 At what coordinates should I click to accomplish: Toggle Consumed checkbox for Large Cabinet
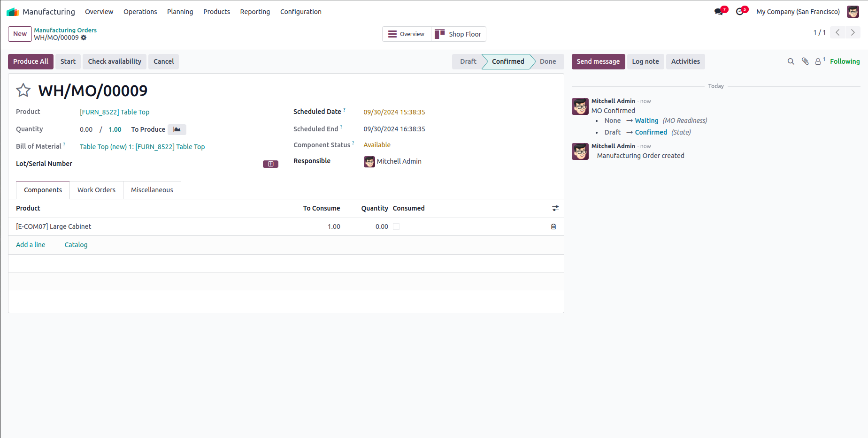tap(396, 227)
